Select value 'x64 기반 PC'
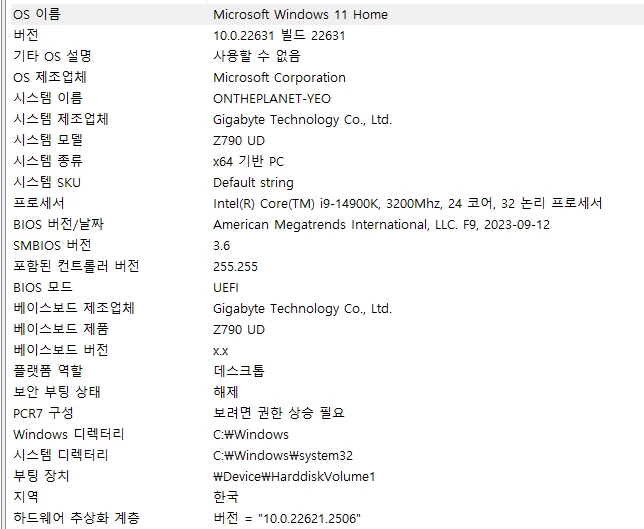 click(x=248, y=161)
